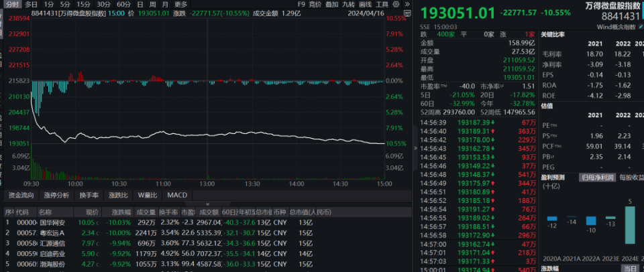Image resolution: width=644 pixels, height=272 pixels.
Task: Toggle the 竞价 auction view
Action: [315, 5]
